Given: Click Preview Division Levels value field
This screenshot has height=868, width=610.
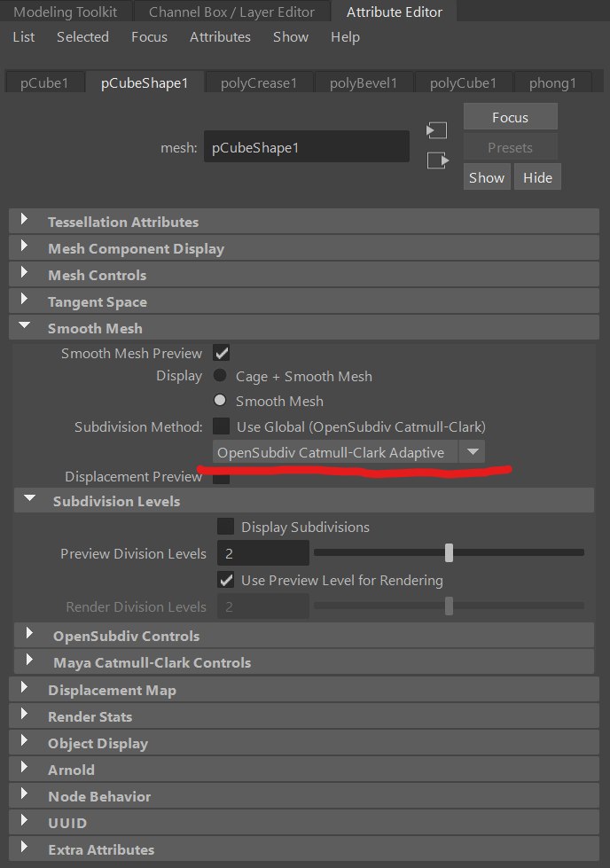Looking at the screenshot, I should tap(263, 553).
